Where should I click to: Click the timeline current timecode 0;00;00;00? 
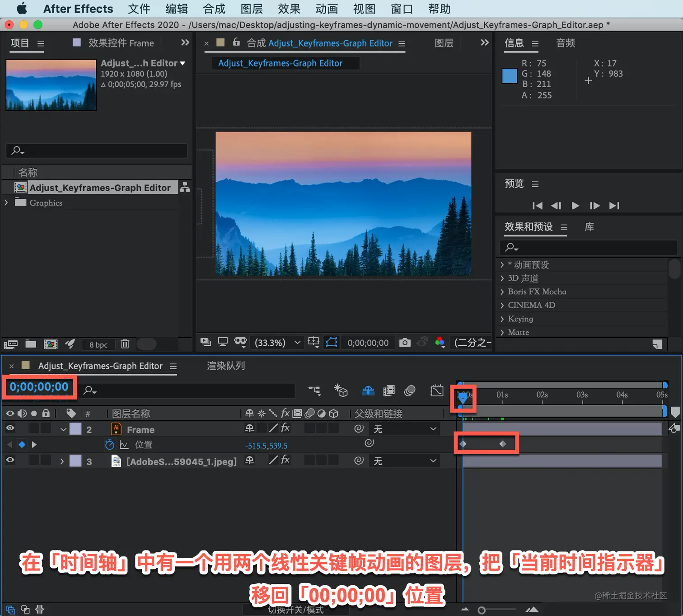39,387
